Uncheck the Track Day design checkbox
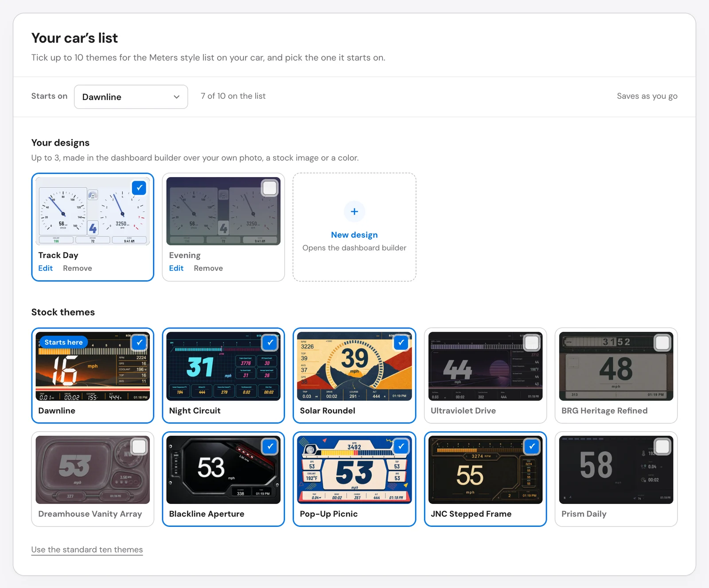709x588 pixels. point(139,188)
